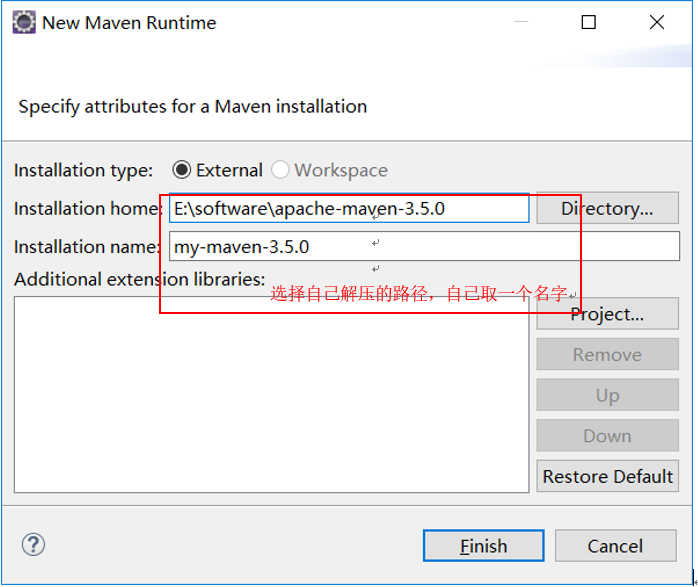Screen dimensions: 698x587
Task: Cancel the New Maven Runtime dialog
Action: [x=616, y=546]
